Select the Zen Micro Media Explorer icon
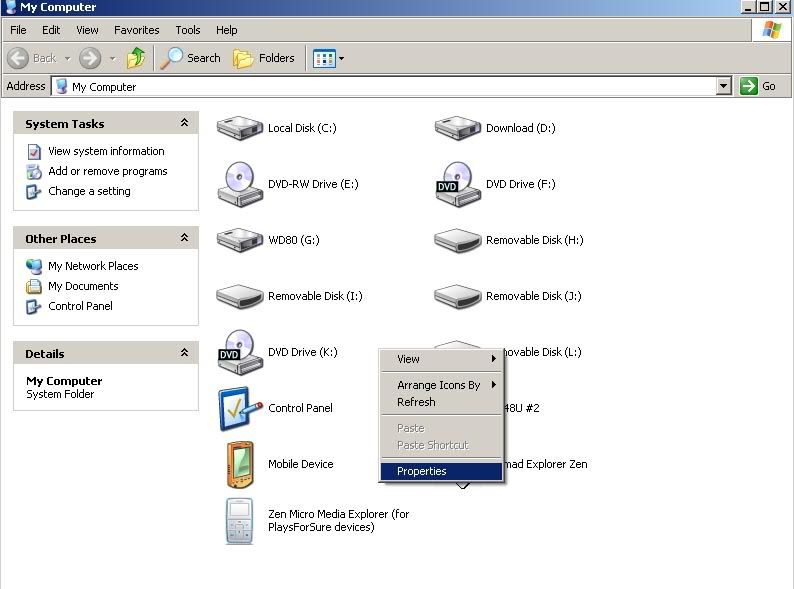This screenshot has height=589, width=794. 239,521
